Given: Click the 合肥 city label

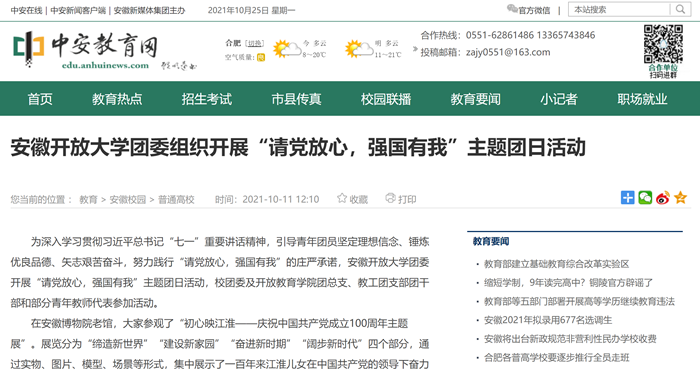Looking at the screenshot, I should 233,43.
